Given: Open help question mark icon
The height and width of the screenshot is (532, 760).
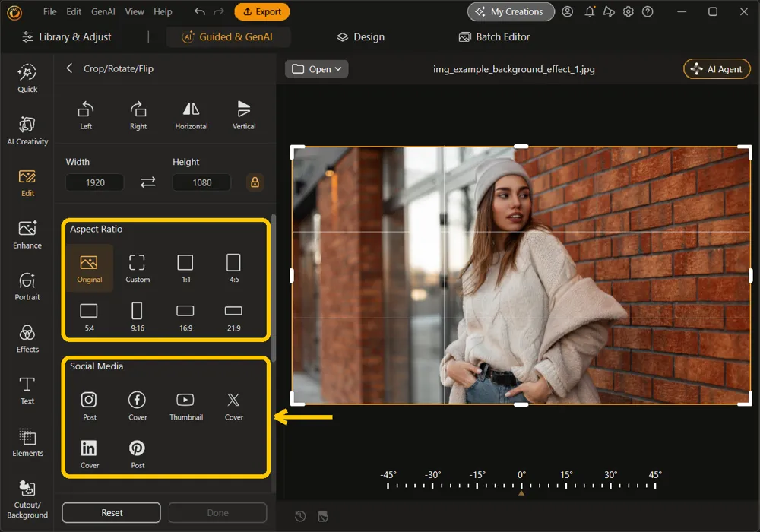Looking at the screenshot, I should point(648,11).
